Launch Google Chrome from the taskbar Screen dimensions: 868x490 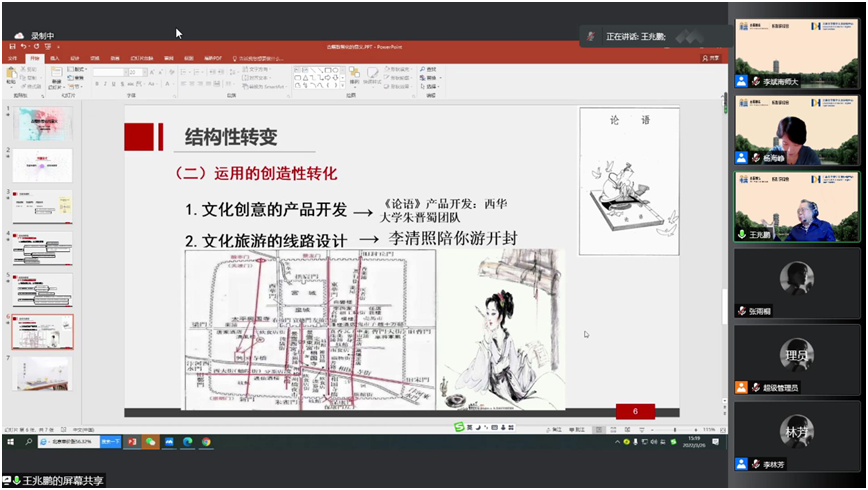(x=206, y=442)
